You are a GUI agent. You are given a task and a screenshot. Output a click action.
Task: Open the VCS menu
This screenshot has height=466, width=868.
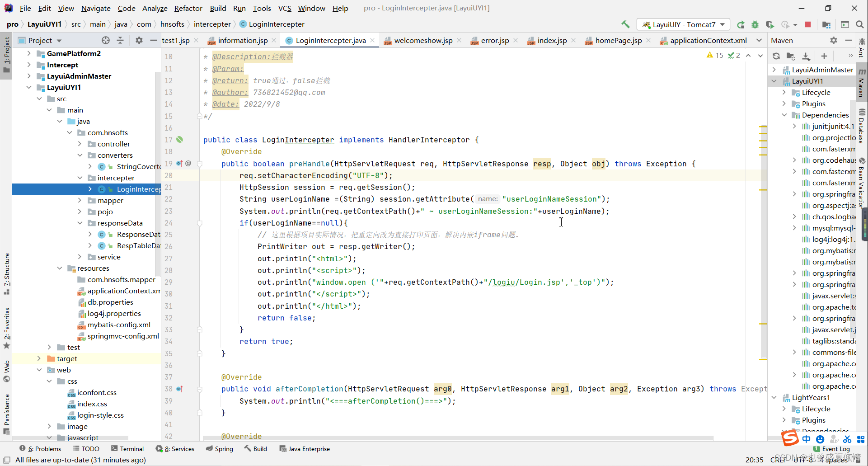[x=285, y=8]
